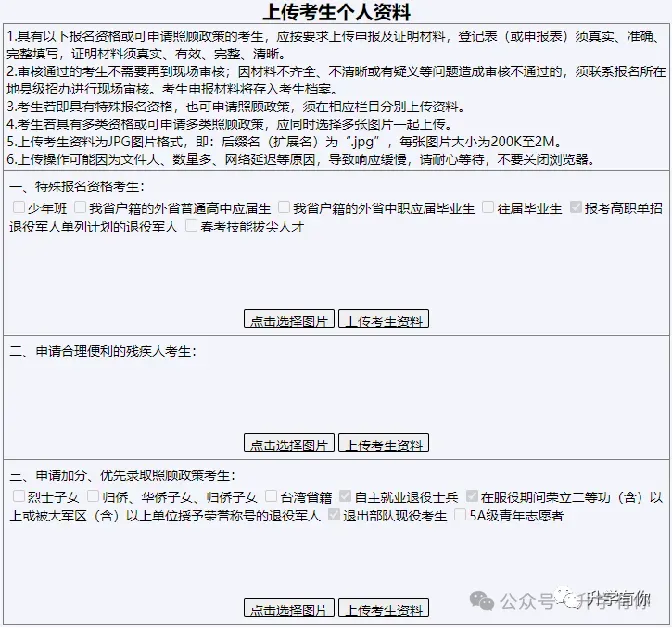Click rule 5 about JPG image format
The image size is (672, 628).
(284, 141)
